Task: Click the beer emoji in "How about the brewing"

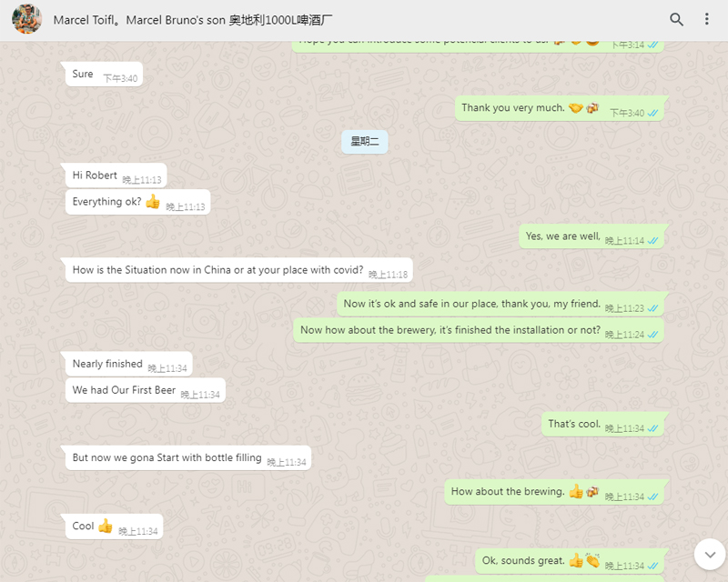Action: point(592,491)
